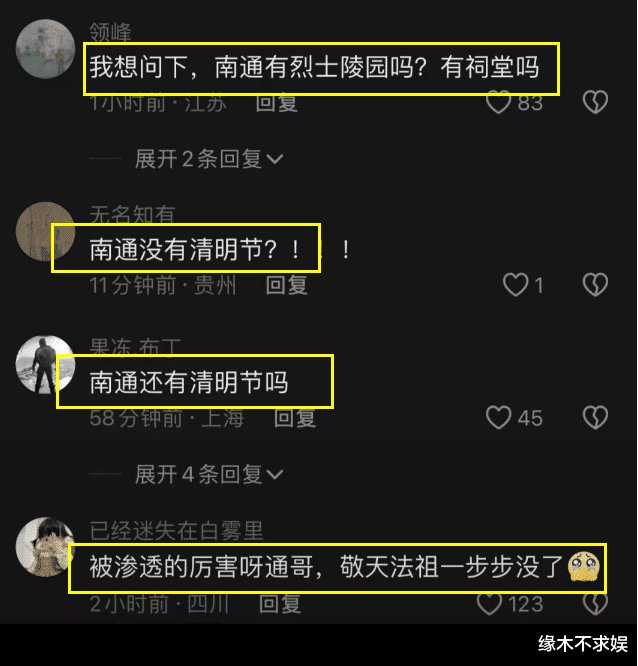Reply to 领峰's comment from 江苏
Screen dimensions: 638x666
pos(277,103)
